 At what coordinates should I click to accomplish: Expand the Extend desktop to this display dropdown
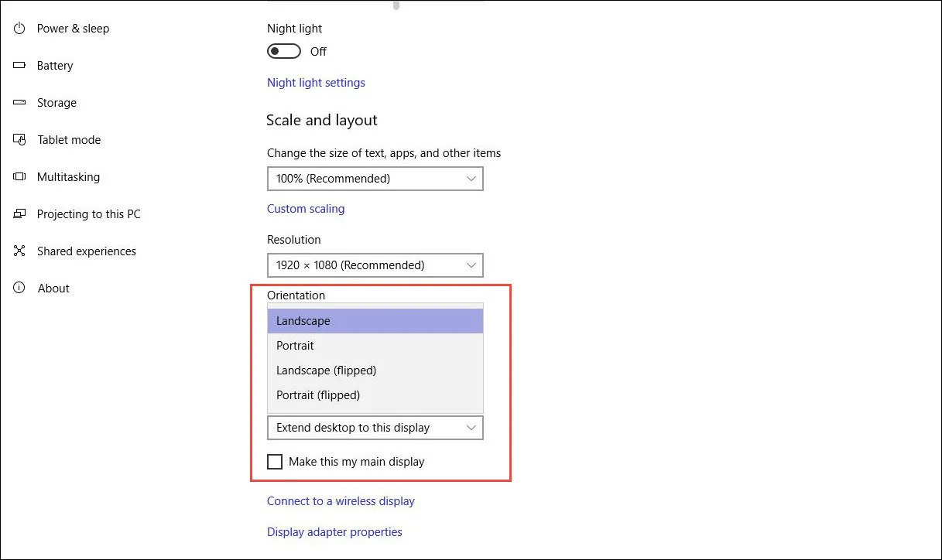(x=375, y=428)
